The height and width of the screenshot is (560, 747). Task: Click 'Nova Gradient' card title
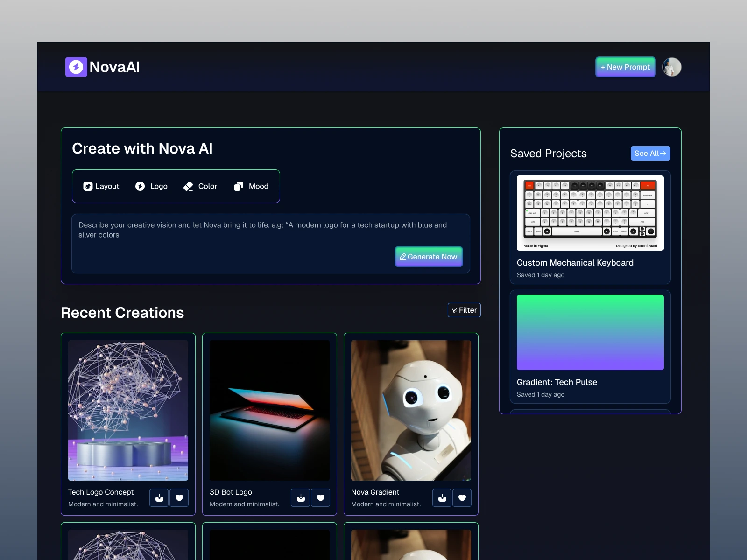point(375,492)
